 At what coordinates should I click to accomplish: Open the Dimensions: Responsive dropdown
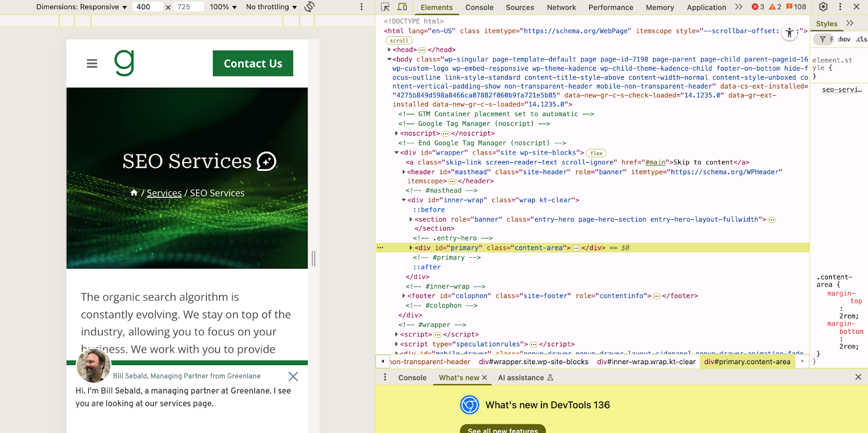click(x=81, y=7)
